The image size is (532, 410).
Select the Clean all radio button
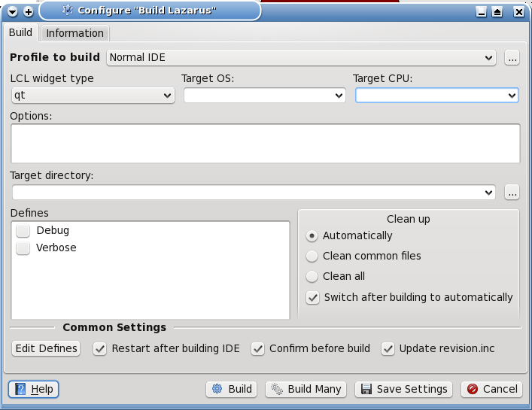point(312,276)
